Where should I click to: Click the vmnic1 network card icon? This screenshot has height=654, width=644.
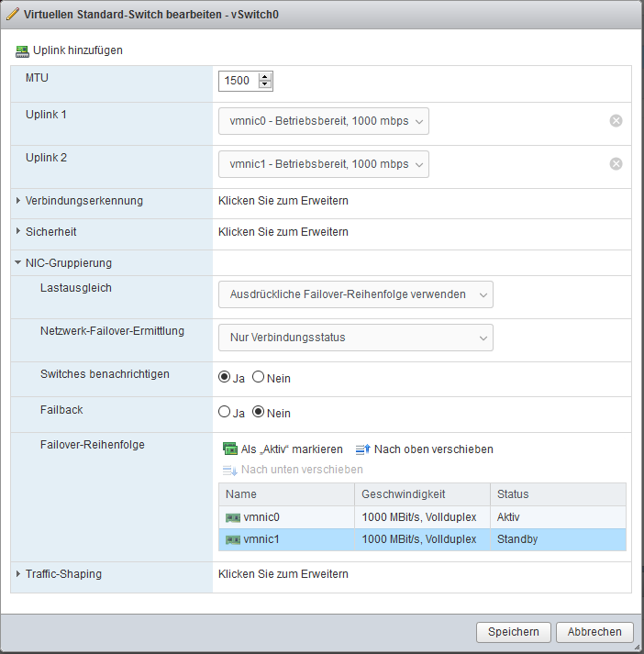(x=233, y=539)
